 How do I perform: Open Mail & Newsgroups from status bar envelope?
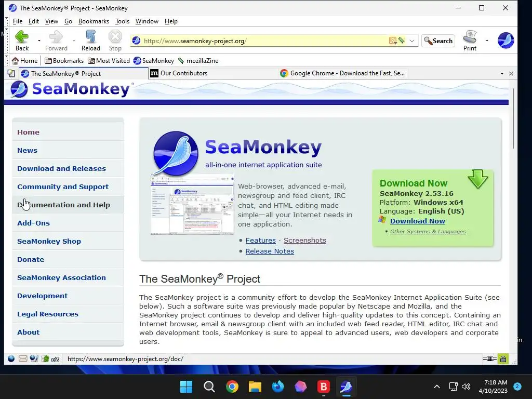click(23, 358)
